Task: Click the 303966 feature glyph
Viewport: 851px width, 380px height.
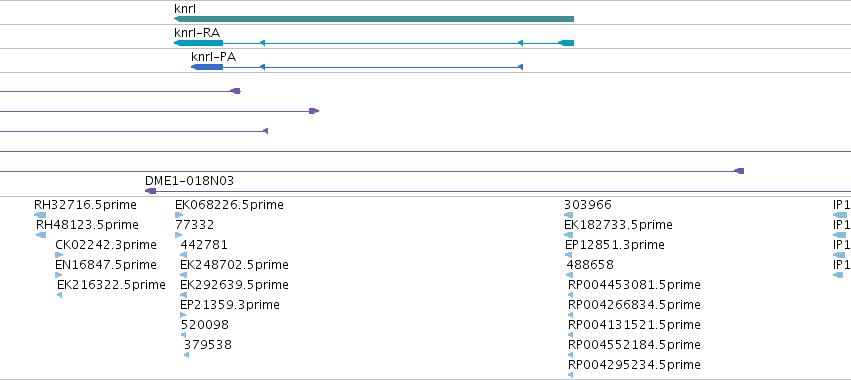Action: point(569,215)
